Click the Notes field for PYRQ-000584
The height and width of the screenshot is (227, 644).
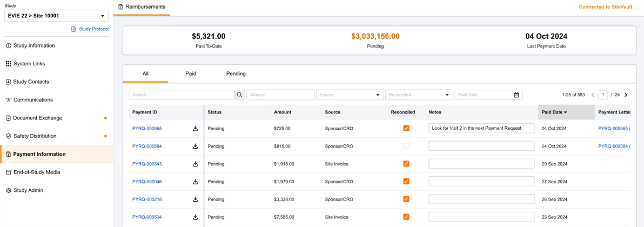(x=481, y=146)
